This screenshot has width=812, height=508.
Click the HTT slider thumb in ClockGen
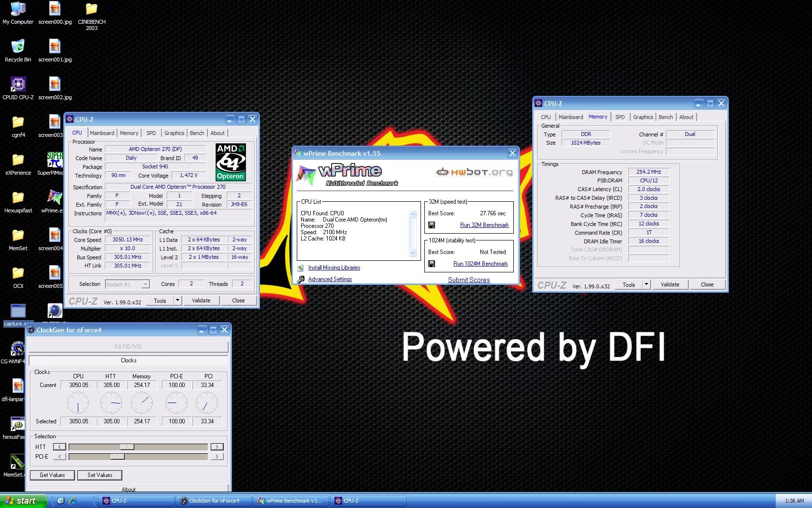[127, 447]
